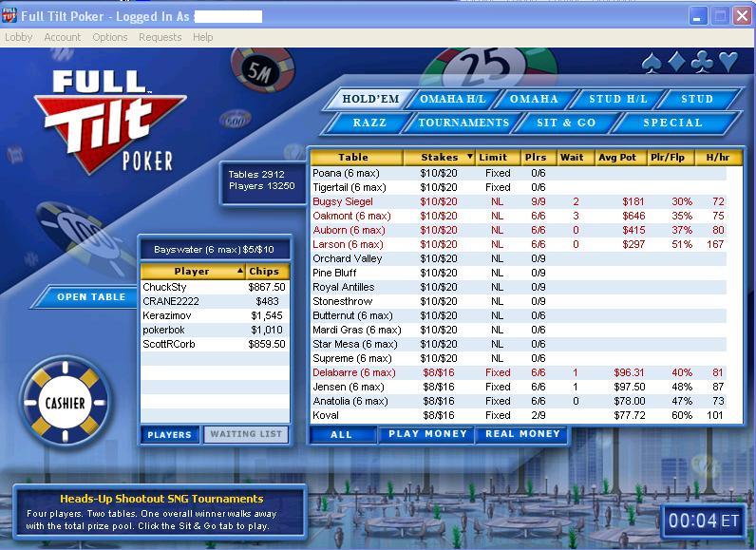Sort by the Limit column header

497,157
